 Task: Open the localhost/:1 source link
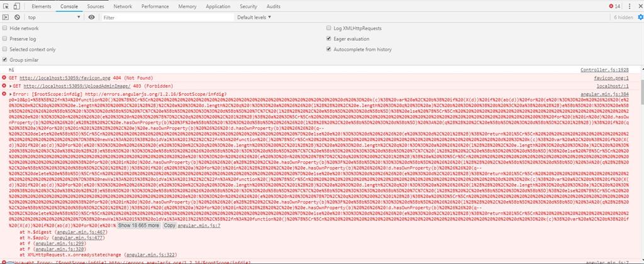pyautogui.click(x=613, y=86)
